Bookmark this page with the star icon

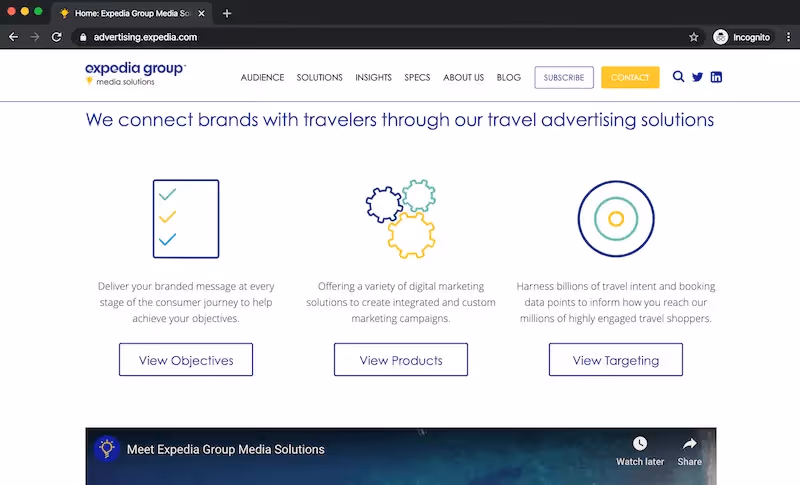tap(694, 37)
